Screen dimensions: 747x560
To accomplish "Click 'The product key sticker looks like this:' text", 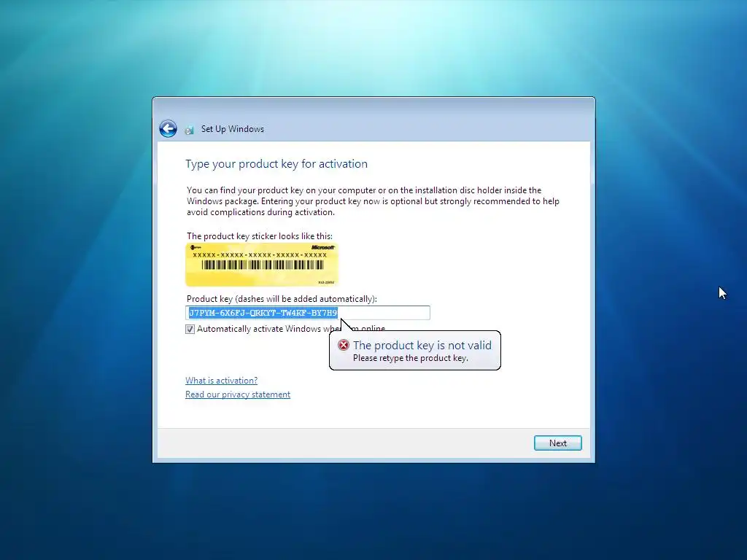I will pos(260,236).
